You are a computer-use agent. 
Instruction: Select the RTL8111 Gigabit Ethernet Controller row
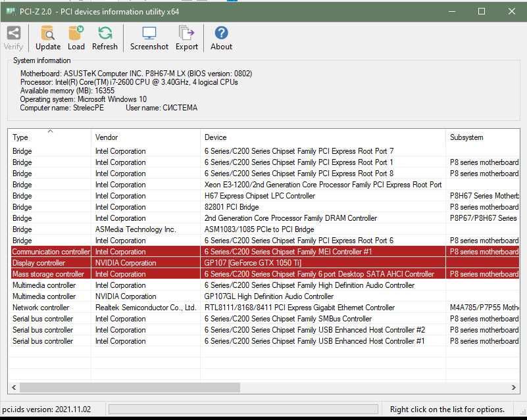(265, 308)
